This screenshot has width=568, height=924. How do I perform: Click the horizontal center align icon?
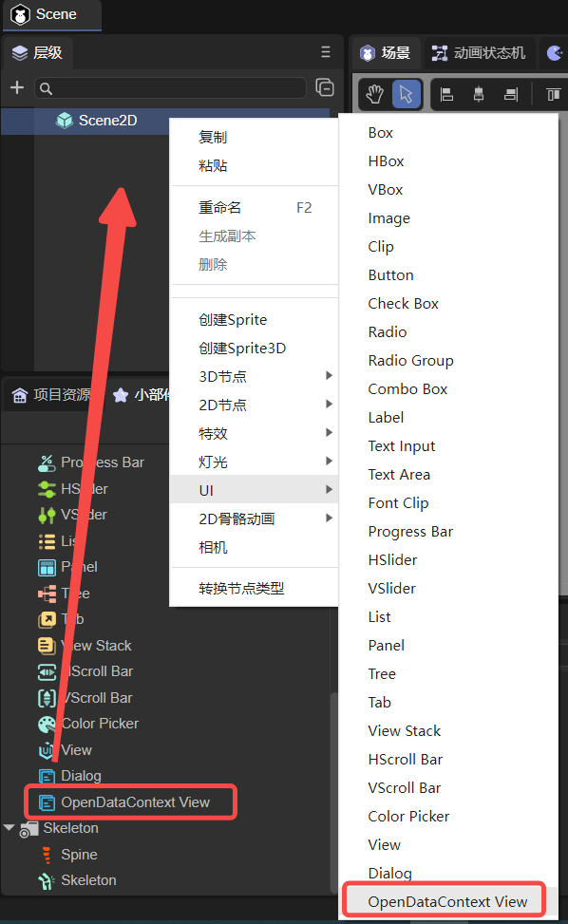tap(479, 94)
